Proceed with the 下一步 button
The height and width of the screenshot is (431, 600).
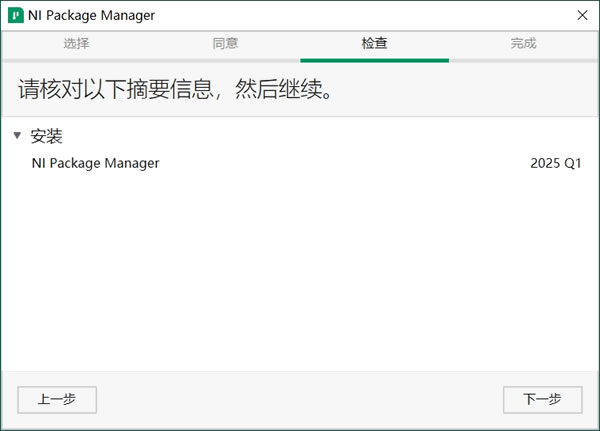[x=542, y=399]
